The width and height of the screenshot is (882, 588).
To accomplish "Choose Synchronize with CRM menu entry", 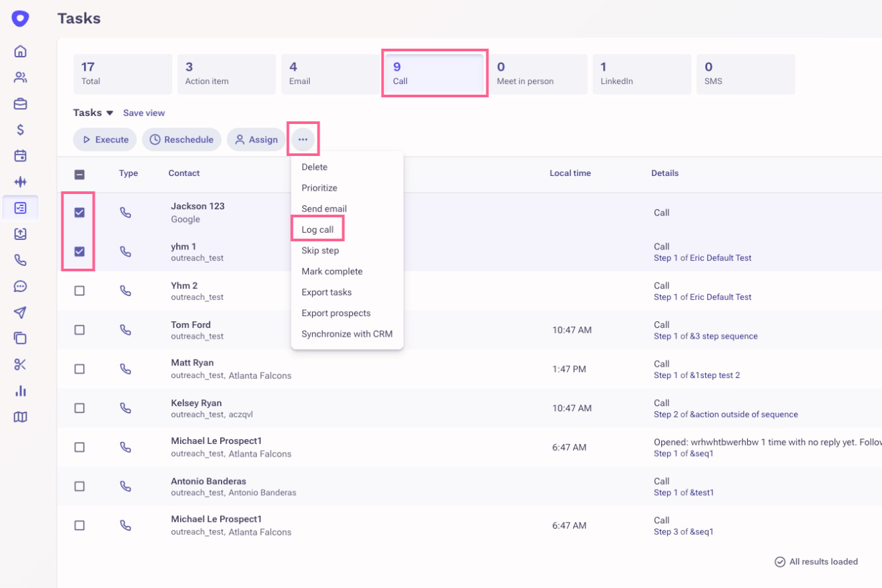I will point(347,334).
